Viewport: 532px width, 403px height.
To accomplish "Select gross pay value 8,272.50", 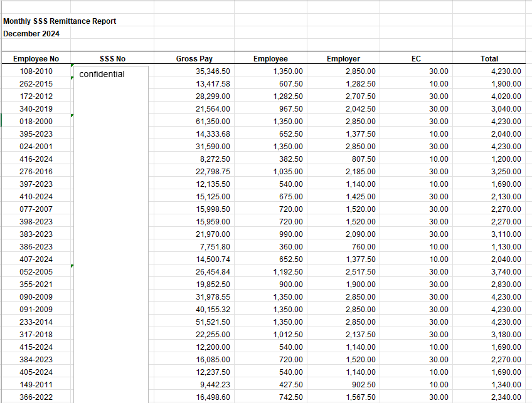I will click(x=215, y=159).
